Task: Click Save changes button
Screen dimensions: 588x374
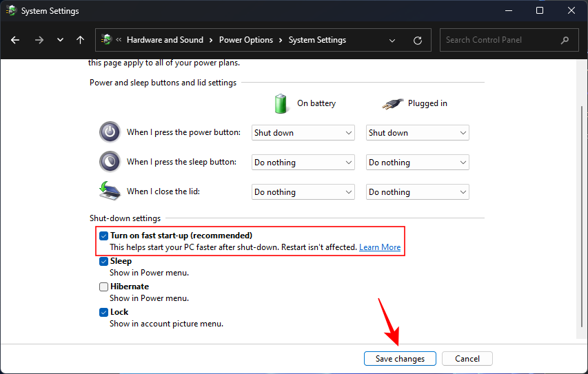Action: point(400,359)
